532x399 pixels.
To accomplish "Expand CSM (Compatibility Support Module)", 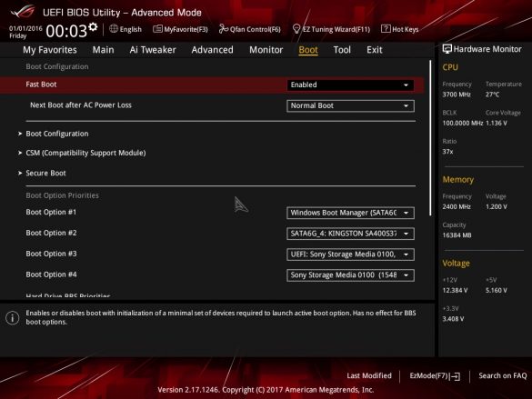I will click(x=85, y=153).
